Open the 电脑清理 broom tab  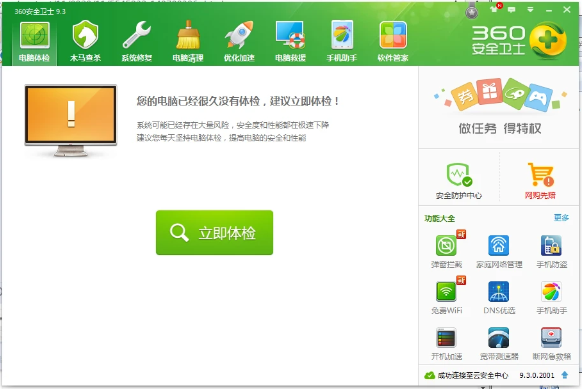click(188, 42)
